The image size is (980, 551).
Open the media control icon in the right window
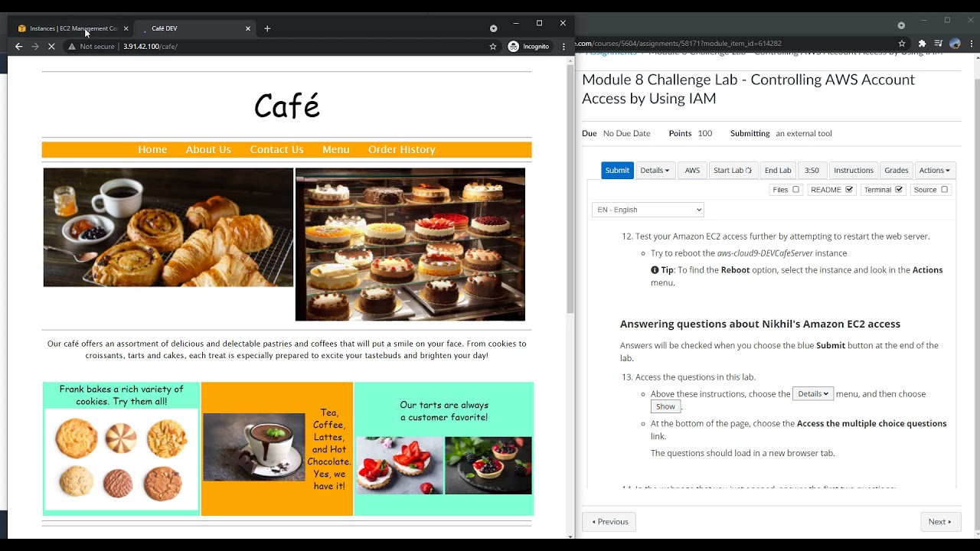(939, 44)
